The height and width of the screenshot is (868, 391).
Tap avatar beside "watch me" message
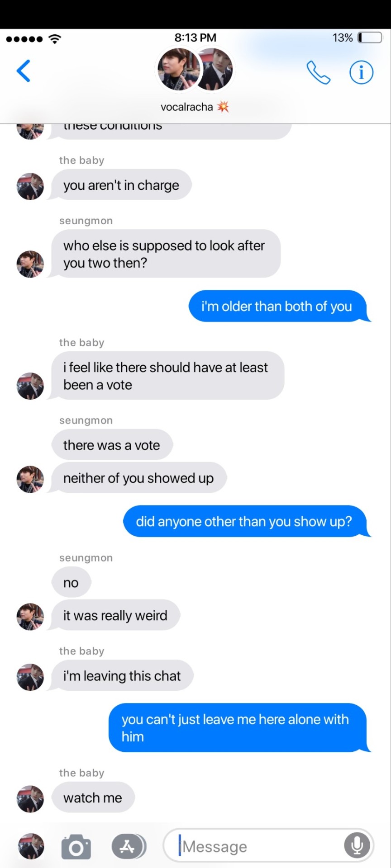pos(30,799)
